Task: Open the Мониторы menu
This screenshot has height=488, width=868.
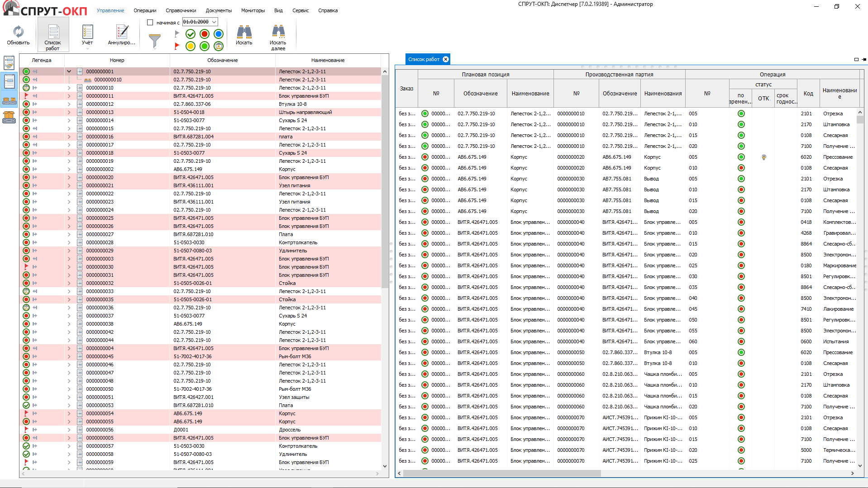Action: point(253,10)
